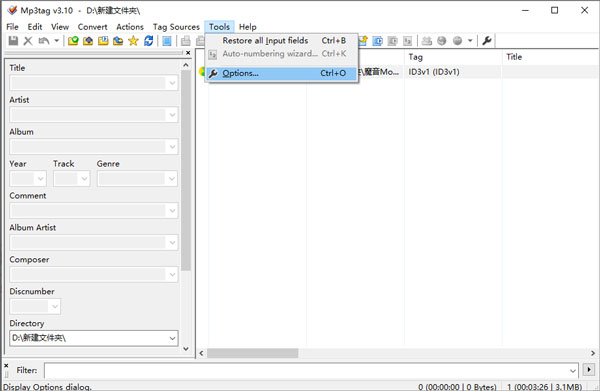Click the first grayed tag source icon after the separator
The image size is (600, 391).
[x=427, y=41]
